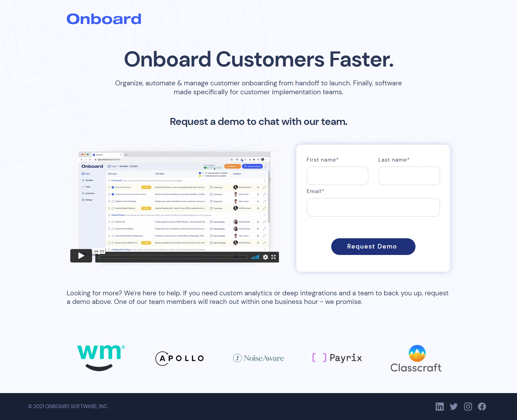Check the Send Kickoff Email checkbox
This screenshot has height=420, width=517.
tap(113, 187)
